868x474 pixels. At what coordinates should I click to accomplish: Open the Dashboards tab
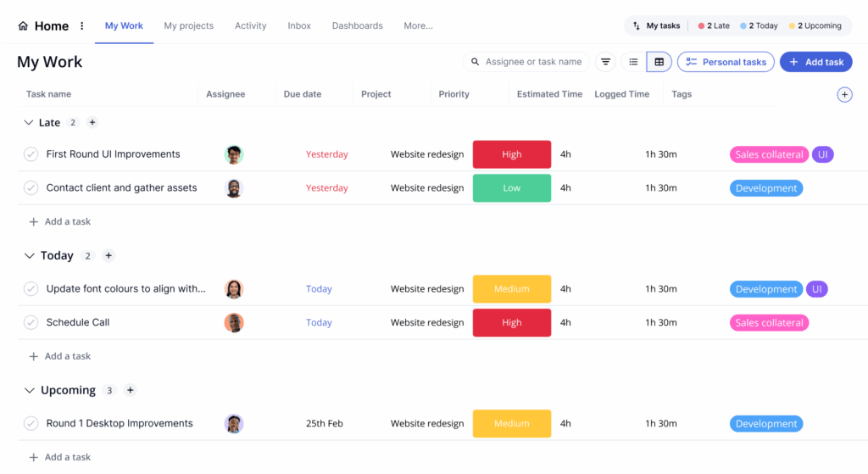(357, 26)
